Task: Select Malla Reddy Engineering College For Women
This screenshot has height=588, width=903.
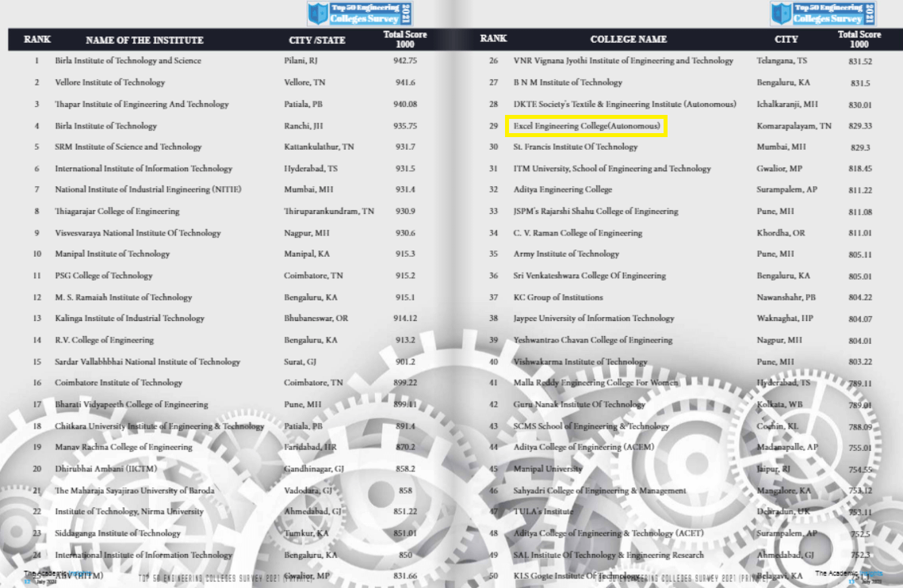Action: pyautogui.click(x=596, y=383)
